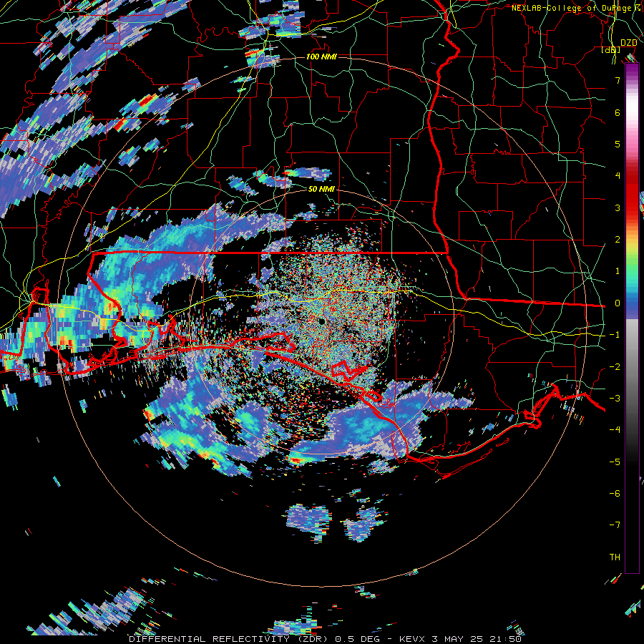Click the 5 dB value on color scale
The width and height of the screenshot is (644, 644).
[618, 144]
